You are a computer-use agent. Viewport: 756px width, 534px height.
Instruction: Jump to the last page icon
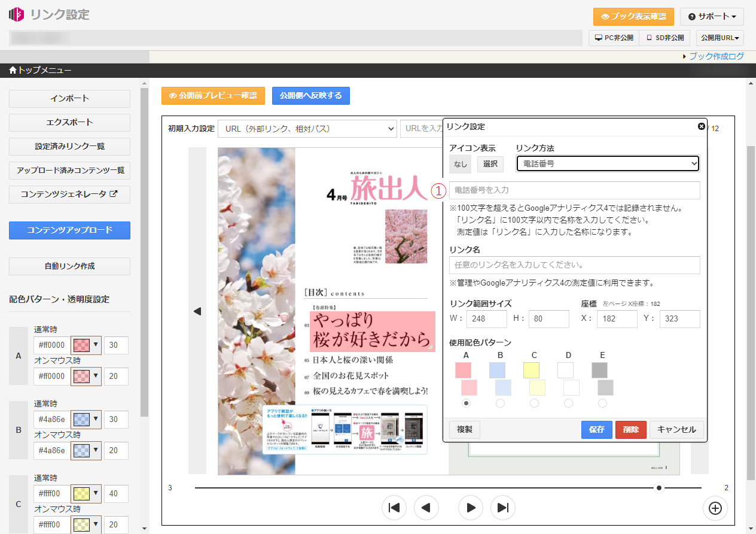[503, 508]
